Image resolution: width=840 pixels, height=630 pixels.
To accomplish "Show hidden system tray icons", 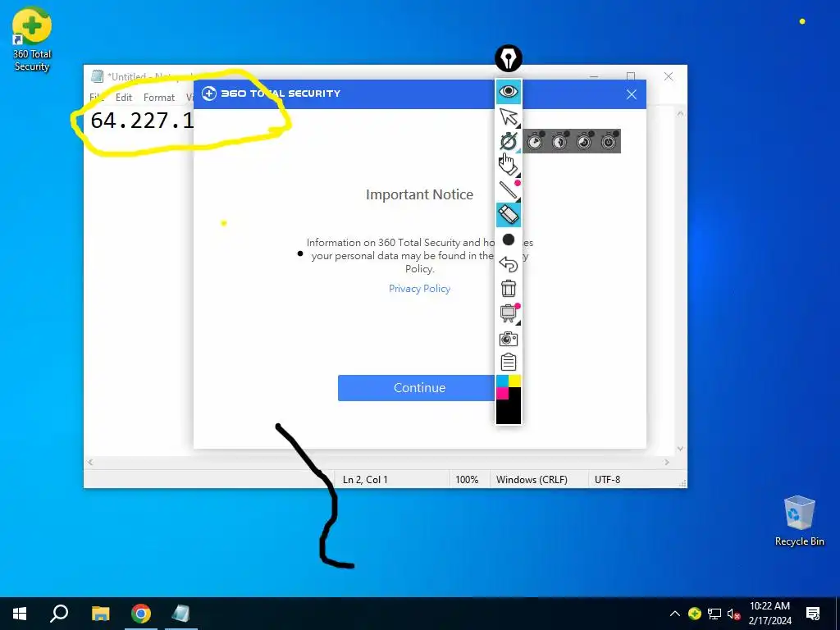I will 675,614.
